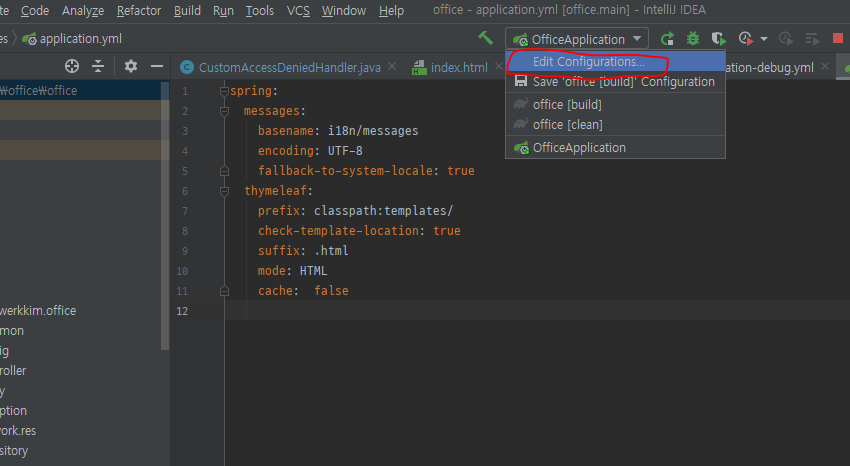Screen dimensions: 850x466
Task: Switch to CustomAccessDeniedHandler.java tab
Action: pyautogui.click(x=289, y=67)
